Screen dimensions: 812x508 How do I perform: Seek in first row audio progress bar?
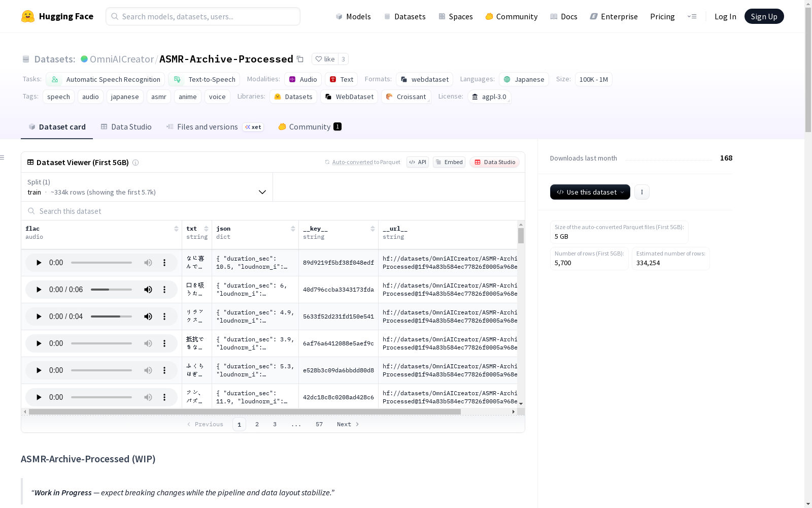click(x=101, y=263)
